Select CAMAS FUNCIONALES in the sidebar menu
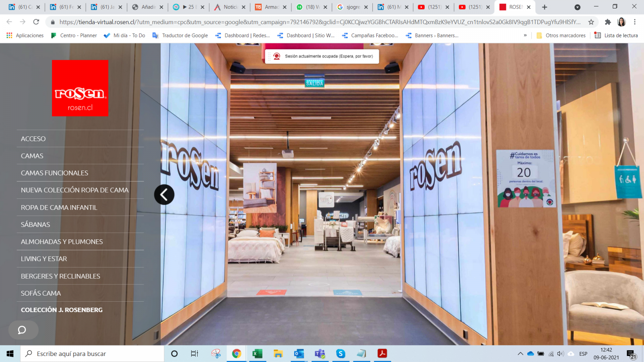This screenshot has height=362, width=644. (x=55, y=173)
